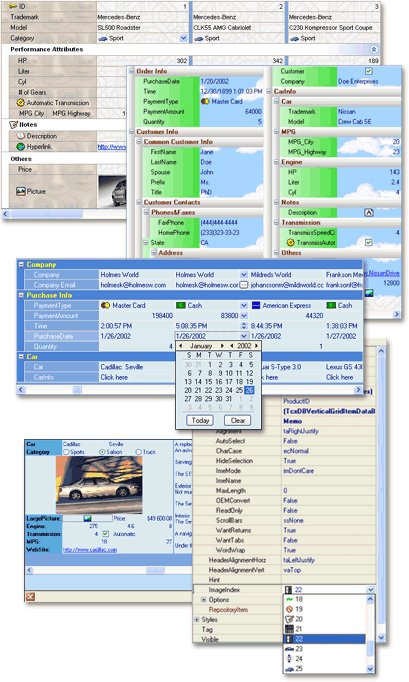Go to the previous month in the calendar
The image size is (409, 682).
tap(181, 346)
